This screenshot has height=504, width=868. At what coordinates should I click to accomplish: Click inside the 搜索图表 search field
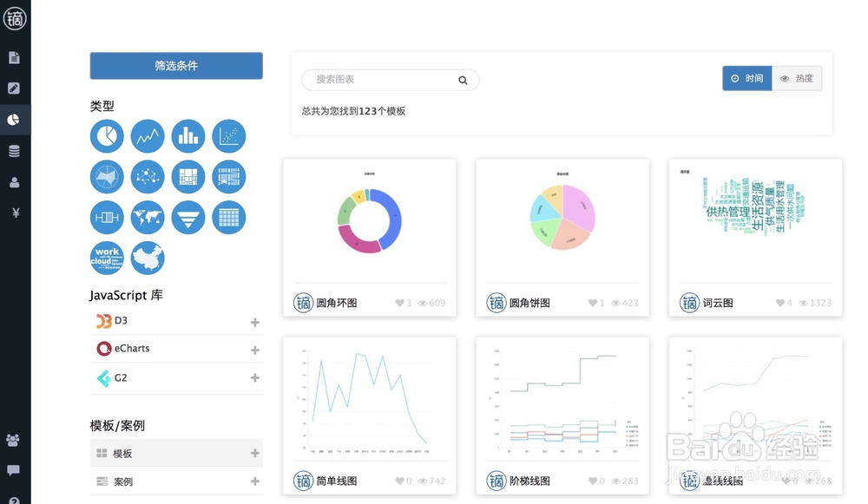382,79
